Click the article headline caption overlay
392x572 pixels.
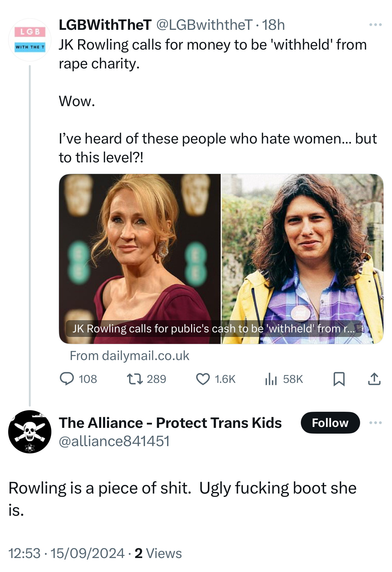pos(213,329)
